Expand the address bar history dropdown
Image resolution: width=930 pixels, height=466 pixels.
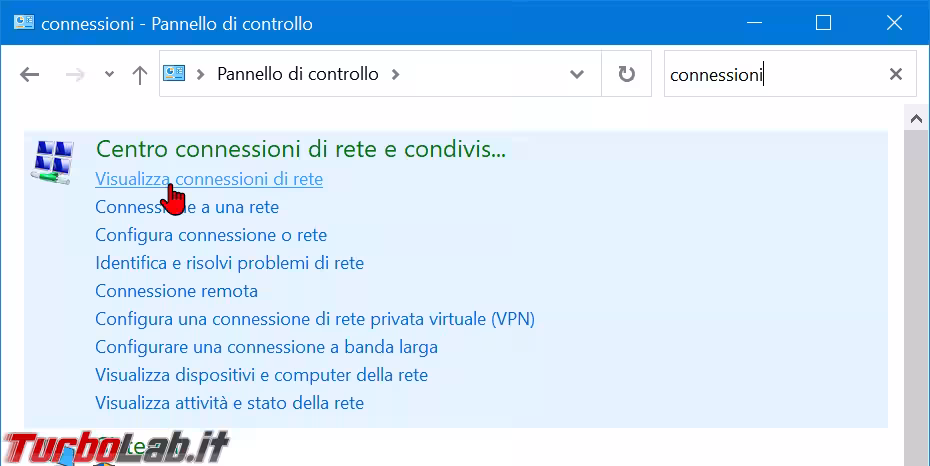[576, 74]
